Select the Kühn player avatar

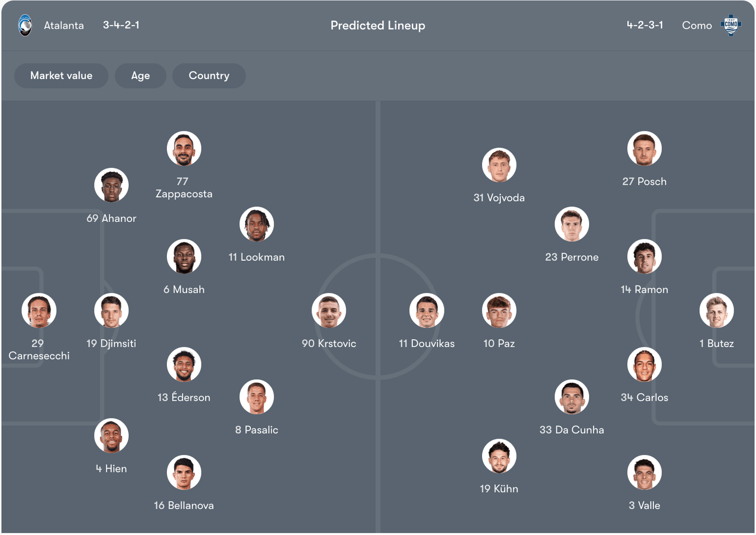pos(499,456)
